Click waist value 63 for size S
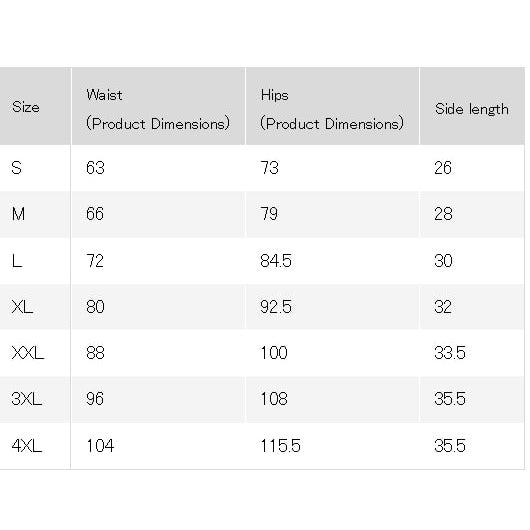The width and height of the screenshot is (530, 530). tap(95, 168)
